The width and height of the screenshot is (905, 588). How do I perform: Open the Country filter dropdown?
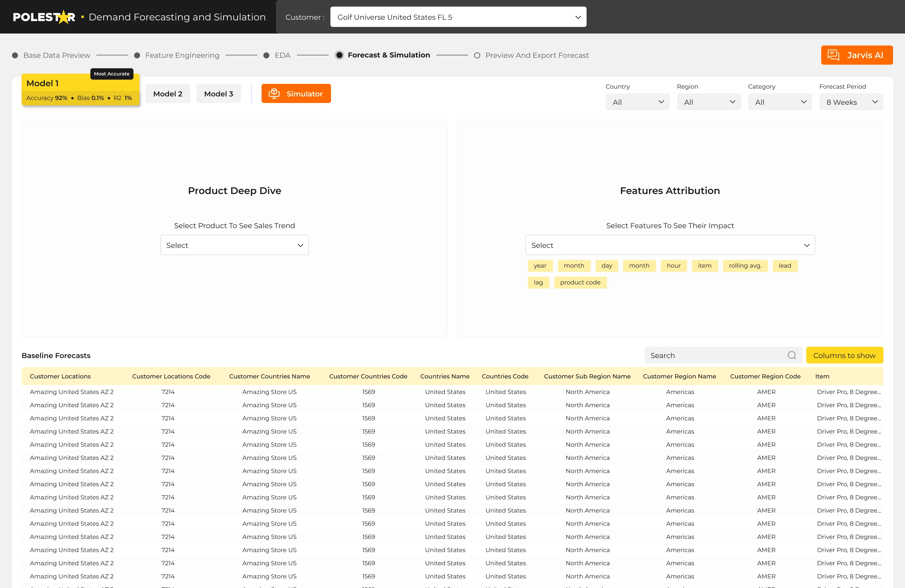coord(637,101)
